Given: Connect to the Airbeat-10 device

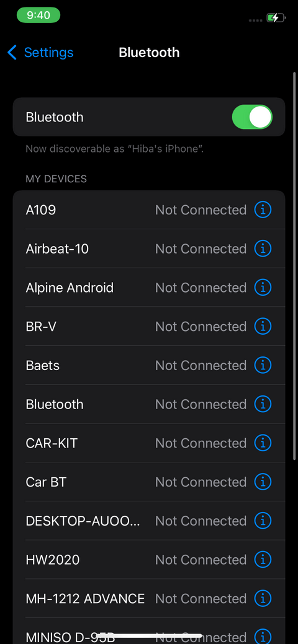Looking at the screenshot, I should pyautogui.click(x=149, y=249).
